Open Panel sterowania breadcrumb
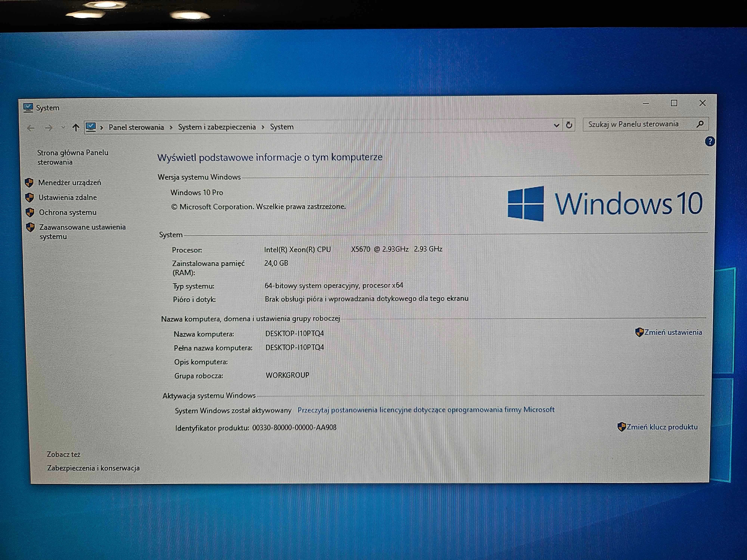Viewport: 747px width, 560px height. click(136, 127)
